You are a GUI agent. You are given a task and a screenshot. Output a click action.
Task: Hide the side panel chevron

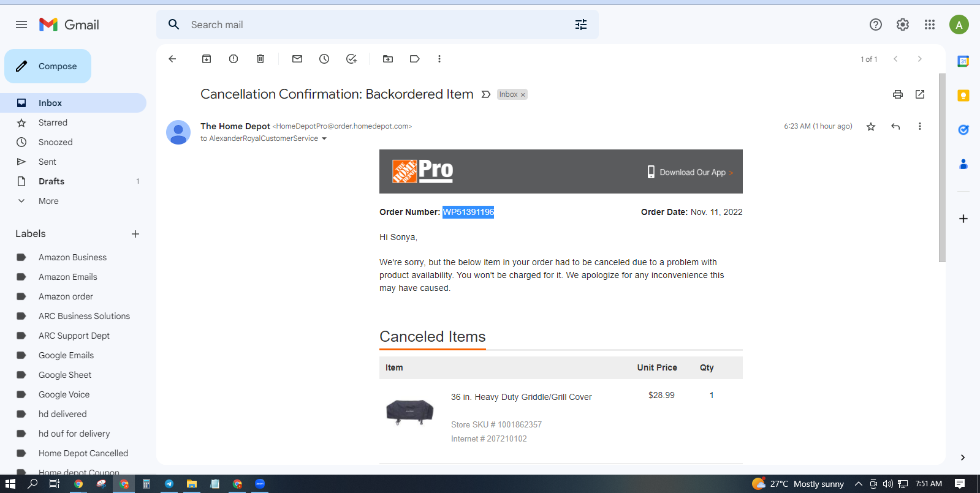963,457
